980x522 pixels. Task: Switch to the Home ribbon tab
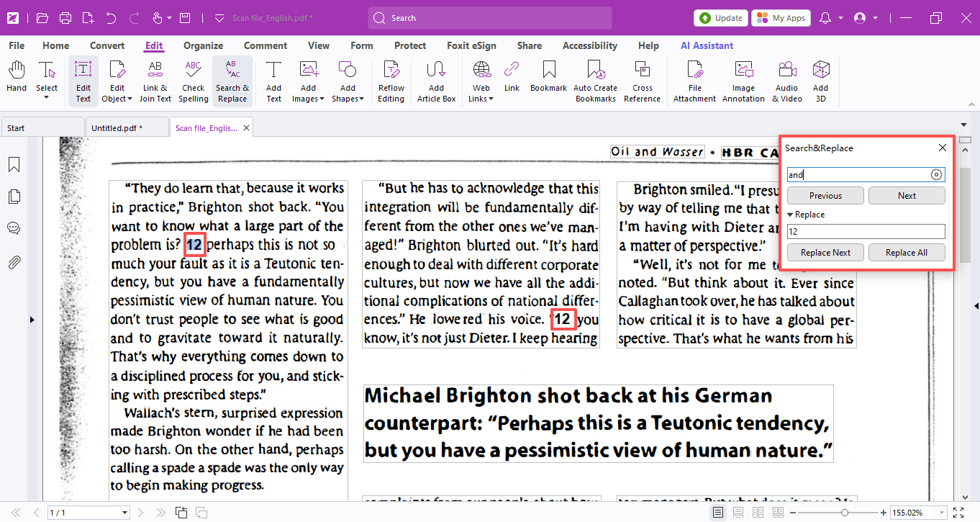(x=55, y=45)
